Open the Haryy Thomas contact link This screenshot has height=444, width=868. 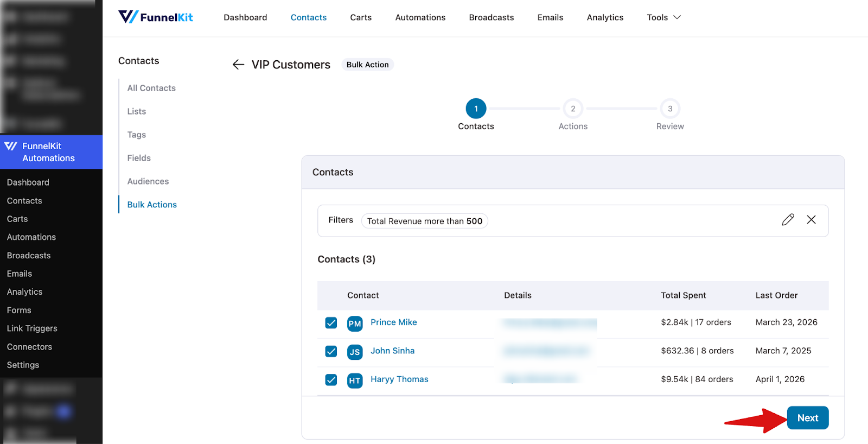click(x=400, y=379)
